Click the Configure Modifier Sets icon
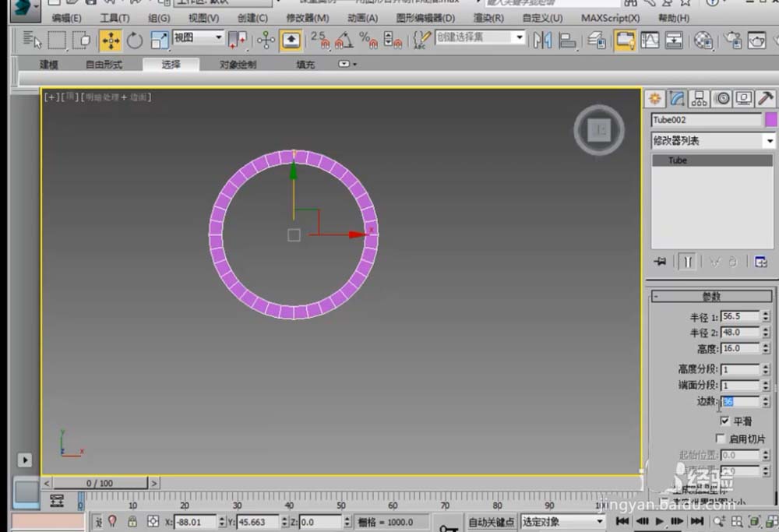 pos(760,261)
